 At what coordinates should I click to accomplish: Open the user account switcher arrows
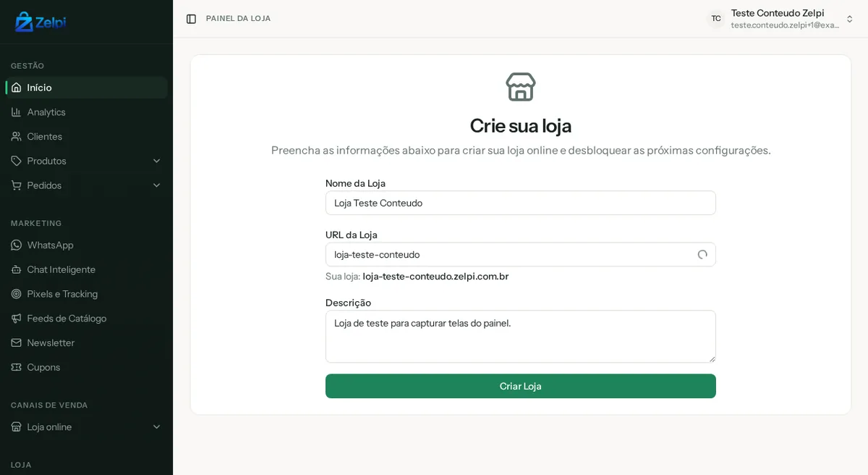(x=850, y=19)
